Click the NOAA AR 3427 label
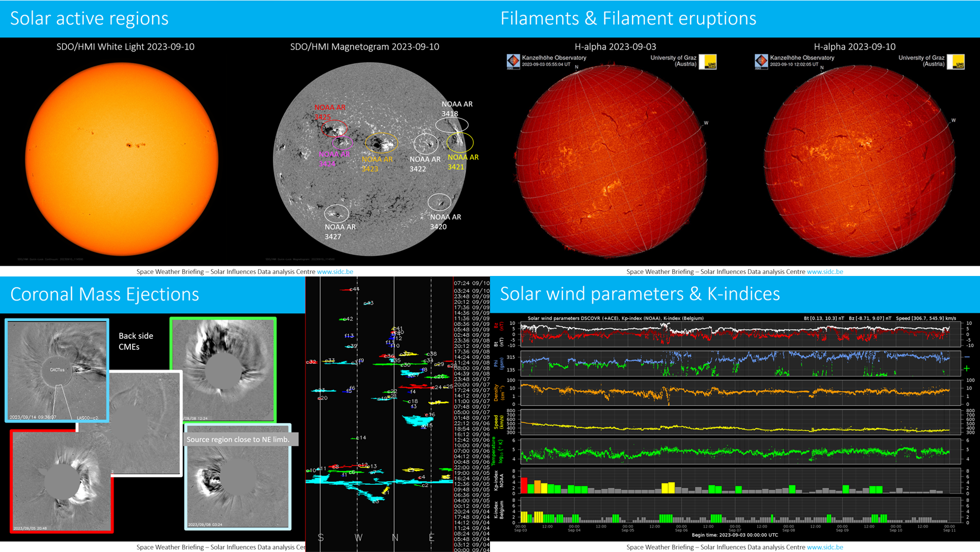This screenshot has height=552, width=980. [x=340, y=232]
